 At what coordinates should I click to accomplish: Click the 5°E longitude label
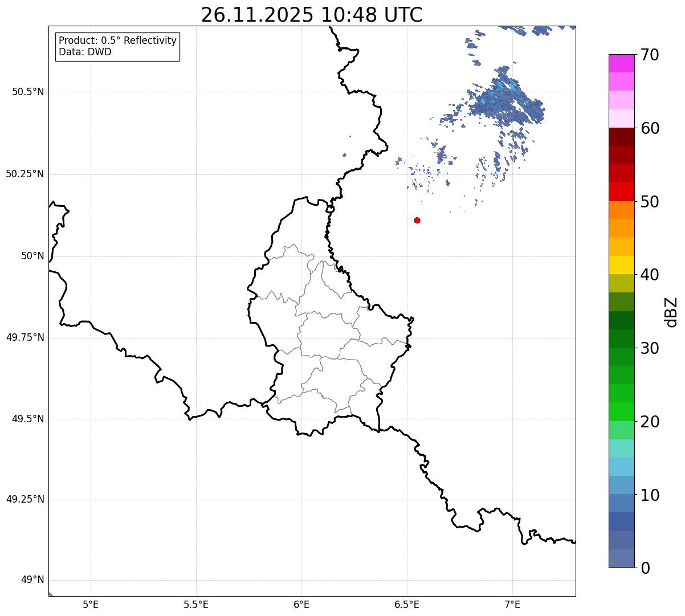91,604
